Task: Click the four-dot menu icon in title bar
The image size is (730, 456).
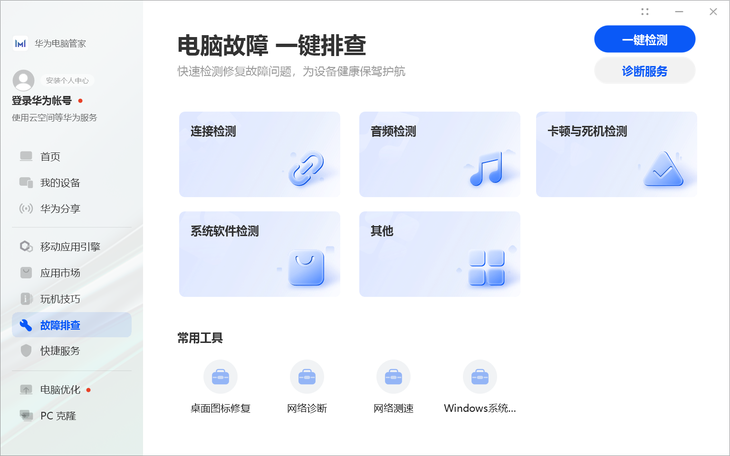Action: point(645,12)
